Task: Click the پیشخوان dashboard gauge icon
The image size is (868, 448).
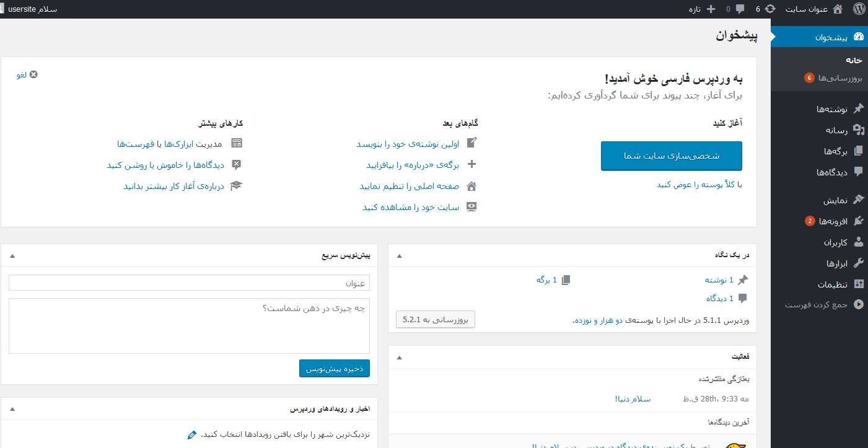Action: click(858, 37)
